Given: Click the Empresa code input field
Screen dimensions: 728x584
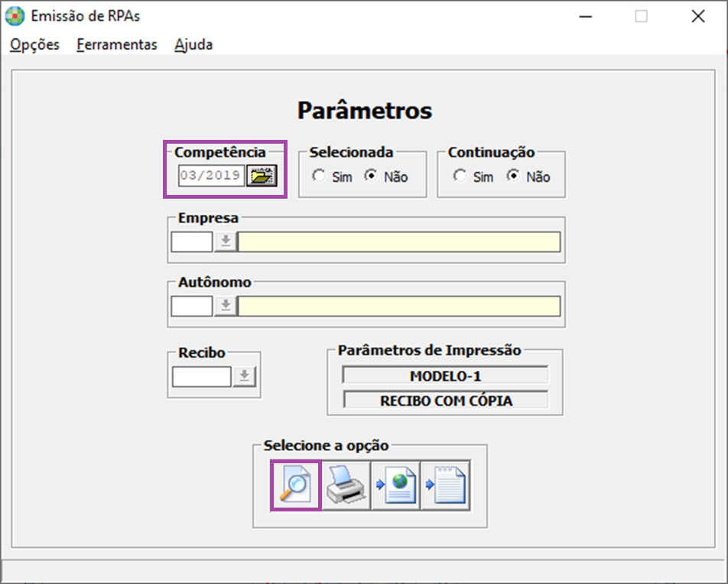Looking at the screenshot, I should point(192,242).
